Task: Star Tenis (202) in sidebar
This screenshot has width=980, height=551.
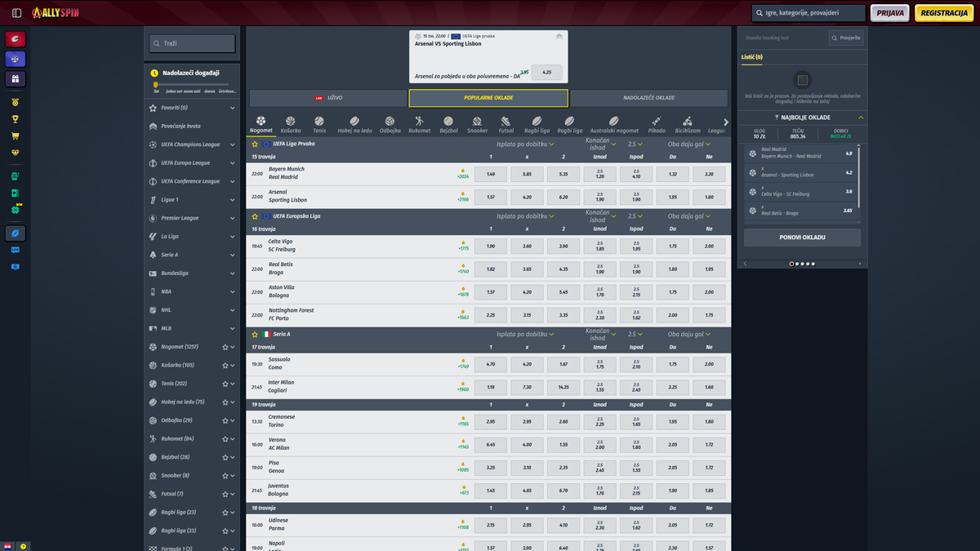Action: tap(225, 384)
